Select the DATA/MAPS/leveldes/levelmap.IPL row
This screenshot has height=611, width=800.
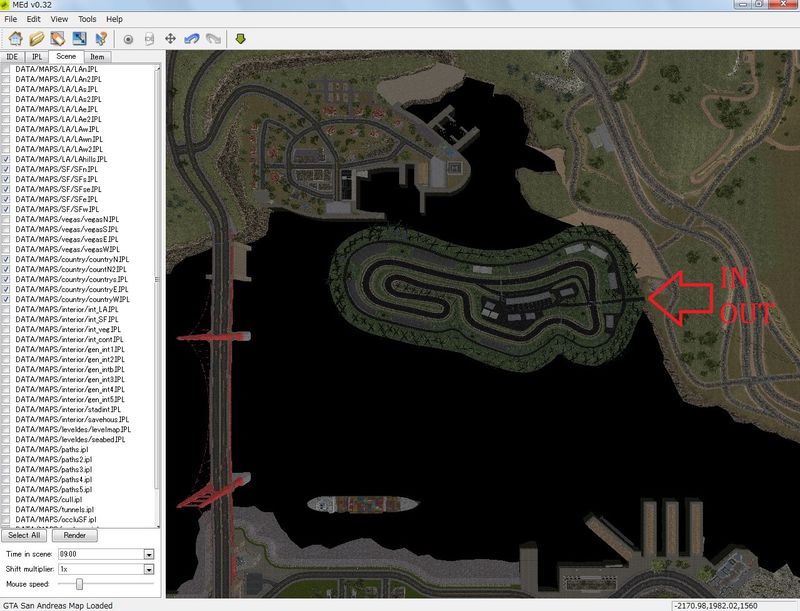pyautogui.click(x=73, y=429)
